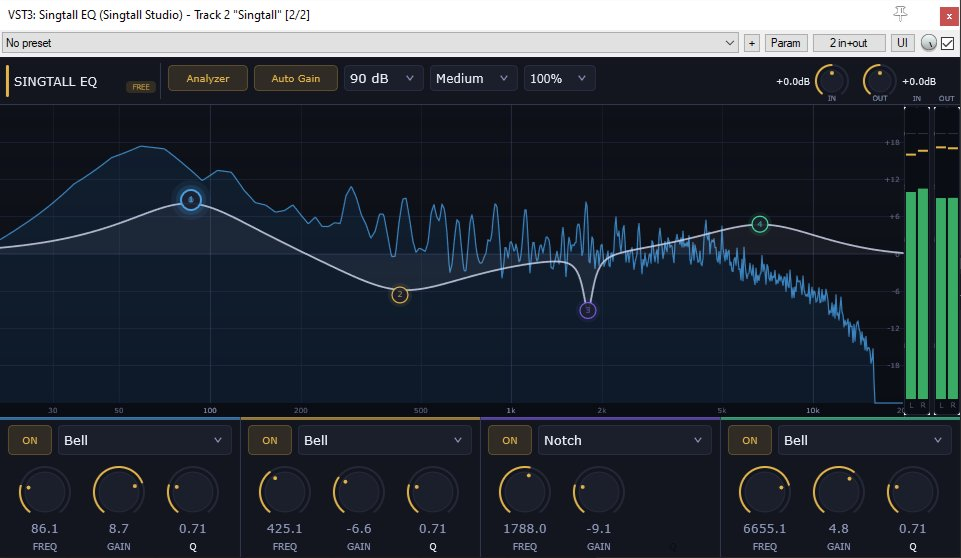Close the plugin window
The height and width of the screenshot is (558, 961).
[x=949, y=16]
